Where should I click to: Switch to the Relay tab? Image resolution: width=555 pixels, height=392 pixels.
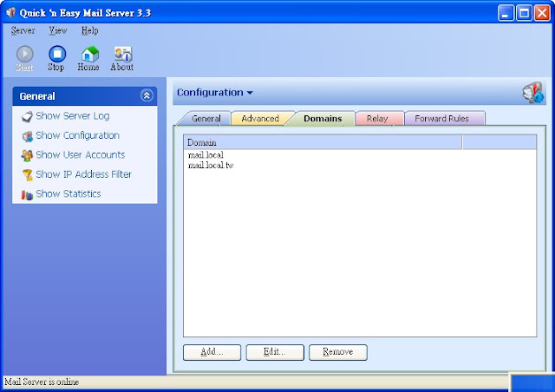click(x=377, y=118)
